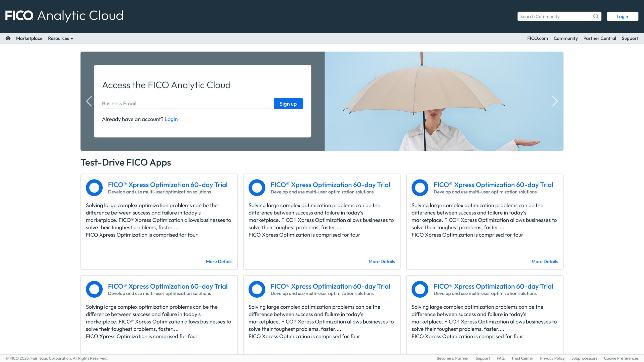Expand the Resources dropdown menu

pyautogui.click(x=60, y=38)
